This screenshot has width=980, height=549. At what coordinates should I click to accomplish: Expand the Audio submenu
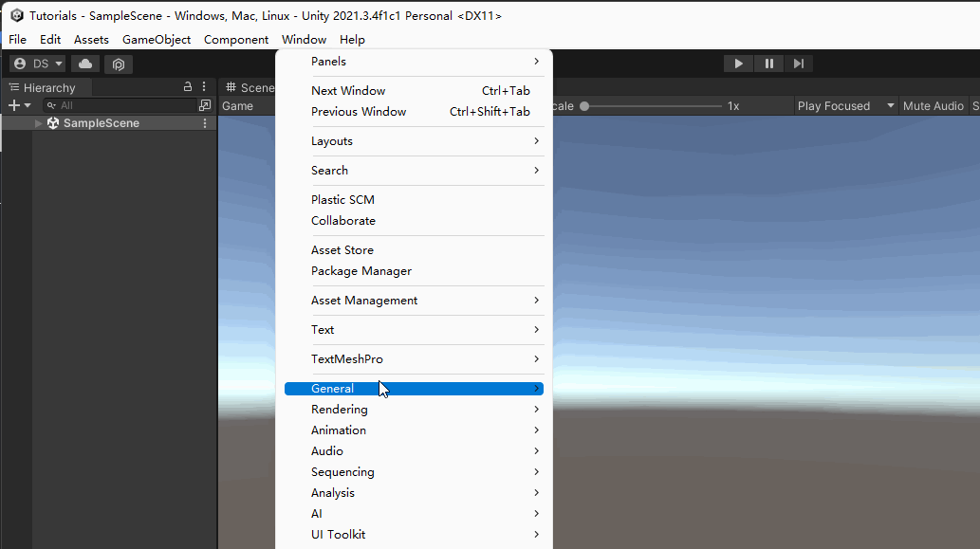tap(414, 451)
